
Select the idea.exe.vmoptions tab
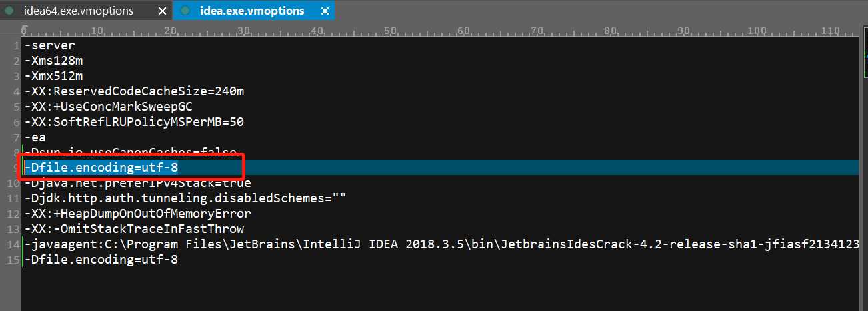pyautogui.click(x=252, y=11)
